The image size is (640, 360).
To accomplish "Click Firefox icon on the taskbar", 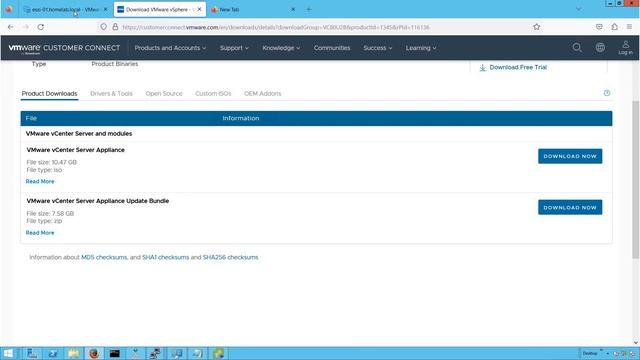I will click(x=94, y=353).
